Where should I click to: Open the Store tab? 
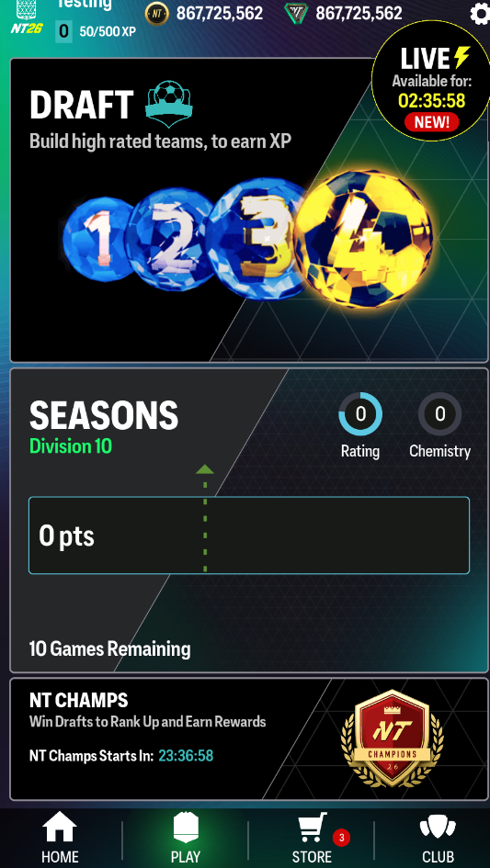[x=312, y=838]
